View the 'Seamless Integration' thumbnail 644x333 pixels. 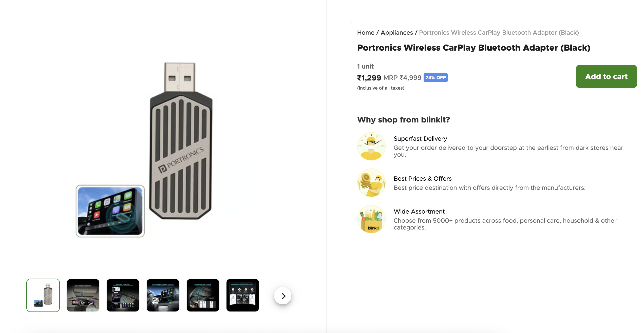click(123, 295)
